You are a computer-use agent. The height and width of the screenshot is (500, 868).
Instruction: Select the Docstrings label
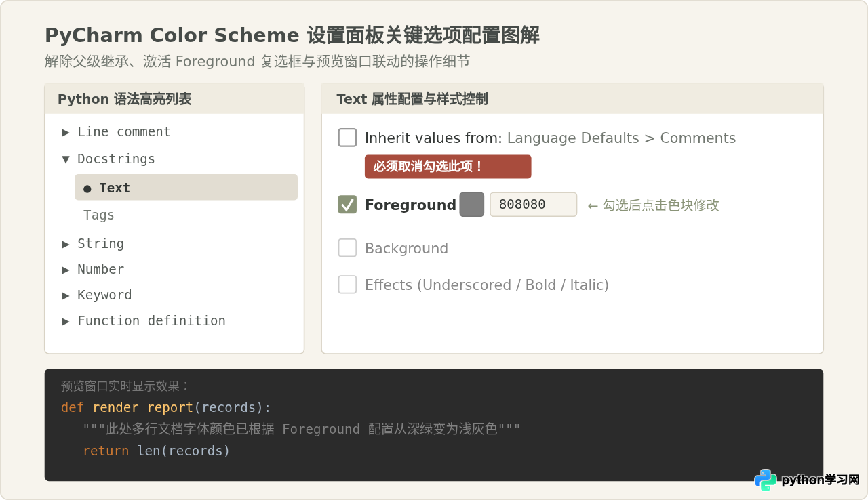pyautogui.click(x=116, y=159)
